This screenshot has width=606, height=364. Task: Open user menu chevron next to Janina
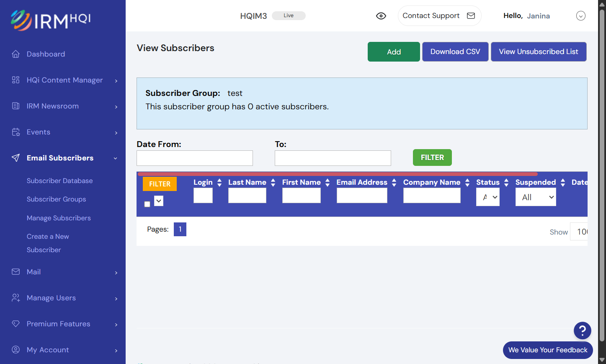pos(581,16)
